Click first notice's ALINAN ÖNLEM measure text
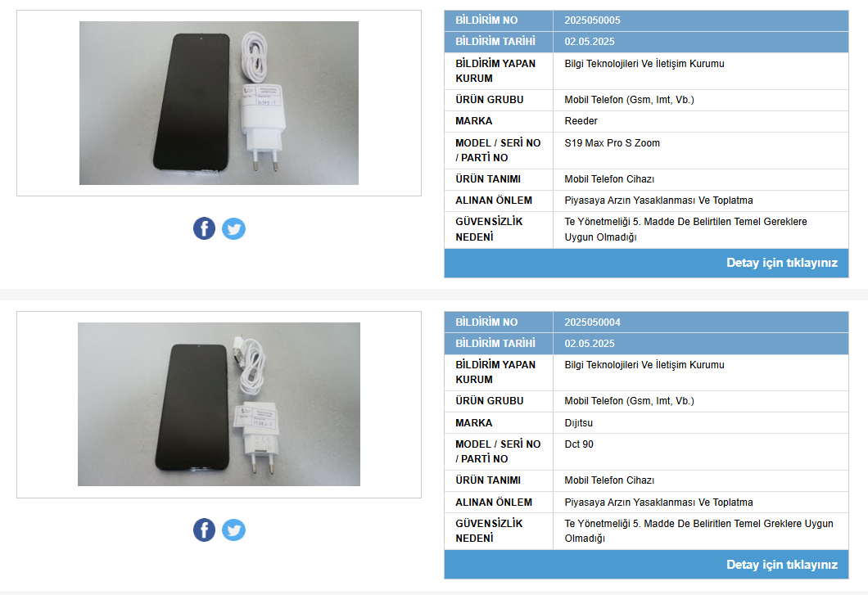This screenshot has width=868, height=595. [658, 201]
